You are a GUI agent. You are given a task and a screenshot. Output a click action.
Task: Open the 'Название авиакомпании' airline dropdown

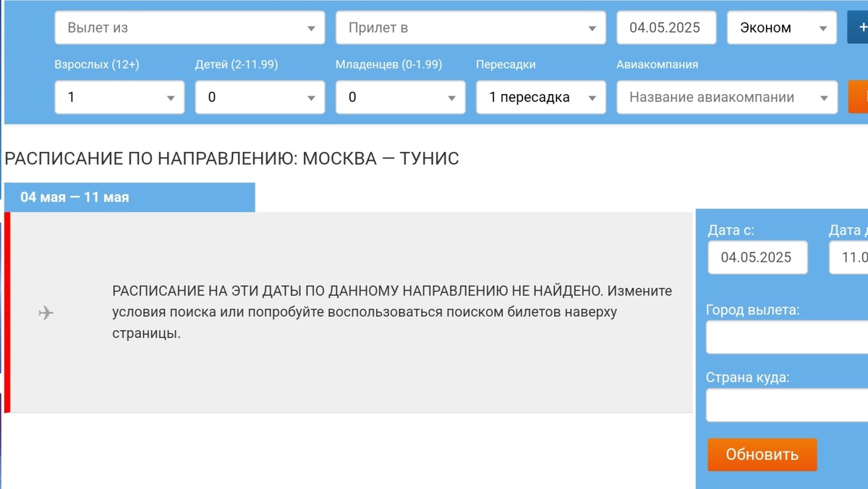[x=726, y=97]
